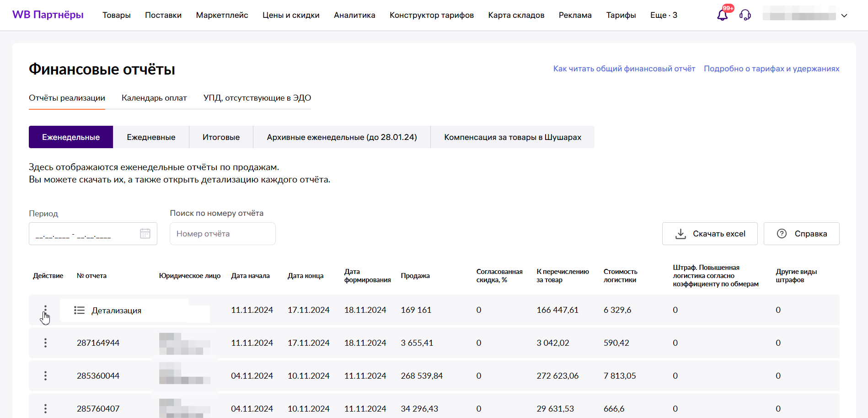868x418 pixels.
Task: Open three-dot menu for report 287164944
Action: (45, 343)
